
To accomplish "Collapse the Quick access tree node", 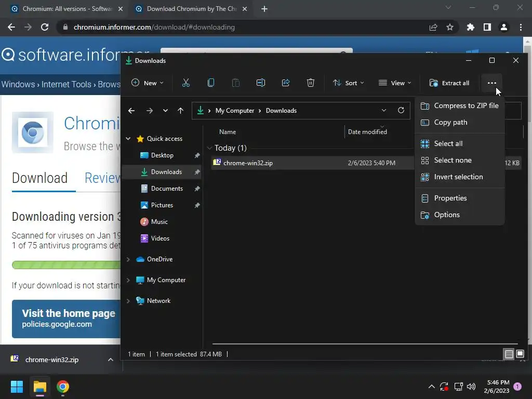I will click(x=128, y=138).
